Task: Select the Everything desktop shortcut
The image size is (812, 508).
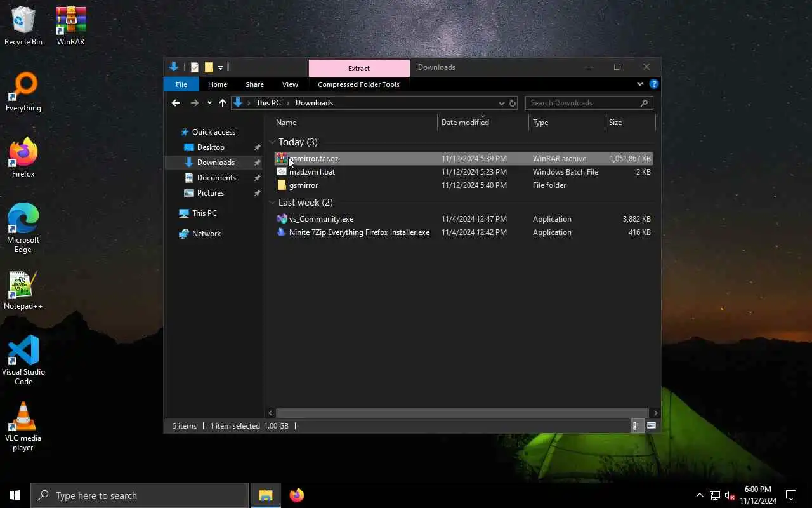Action: click(x=23, y=93)
